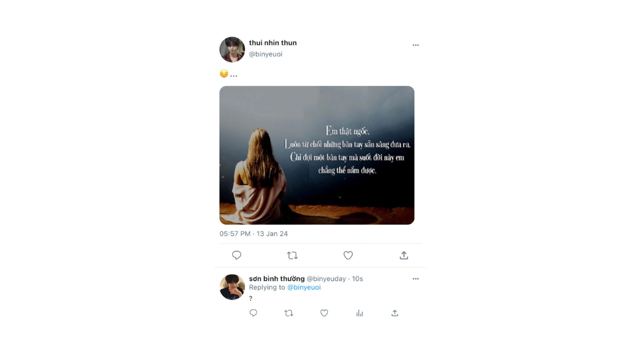Retweet the reply from binyeuday

tap(289, 313)
